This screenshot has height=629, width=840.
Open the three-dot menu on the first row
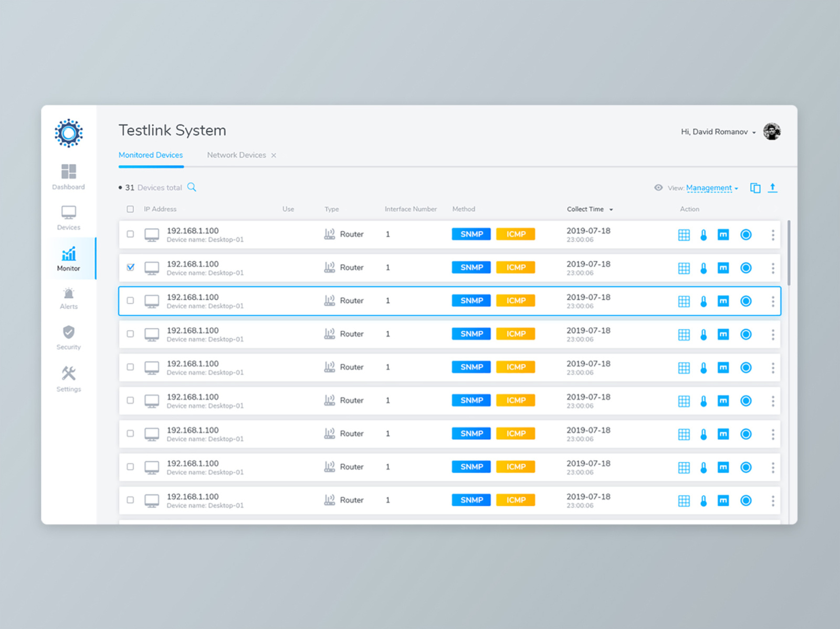[773, 234]
